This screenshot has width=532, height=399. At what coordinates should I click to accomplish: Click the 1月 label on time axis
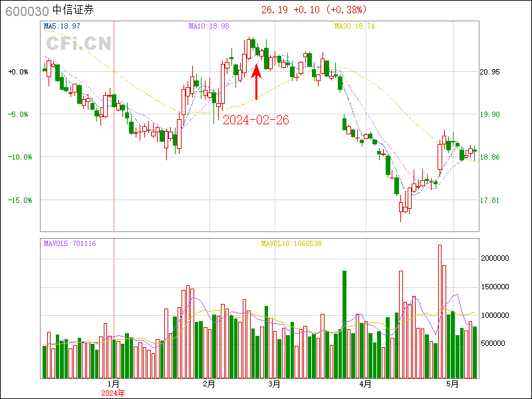[x=114, y=384]
